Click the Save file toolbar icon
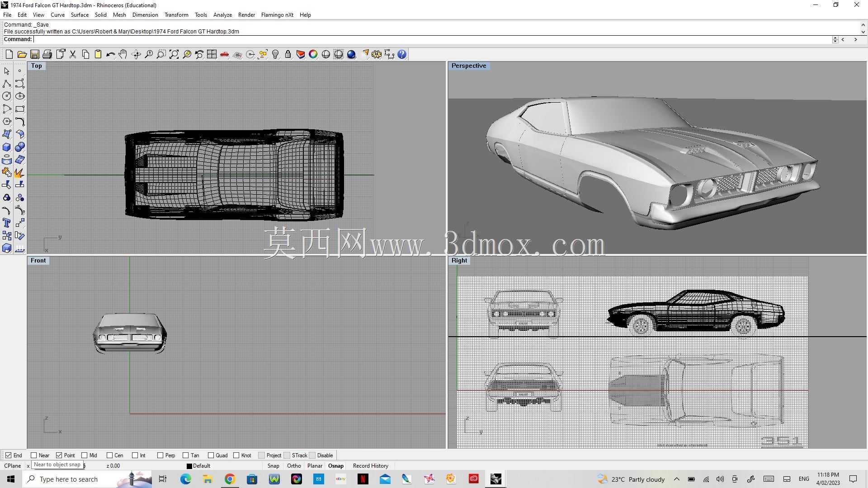 tap(34, 55)
